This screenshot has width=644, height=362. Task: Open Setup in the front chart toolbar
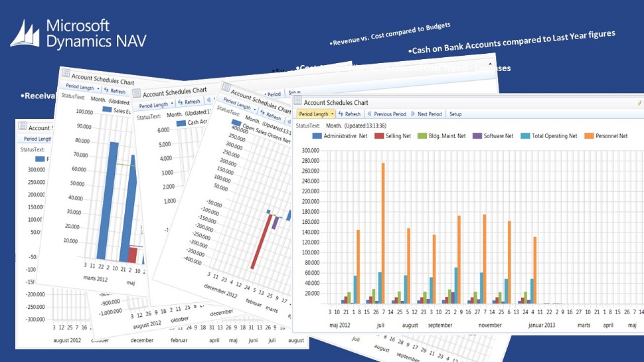tap(455, 114)
